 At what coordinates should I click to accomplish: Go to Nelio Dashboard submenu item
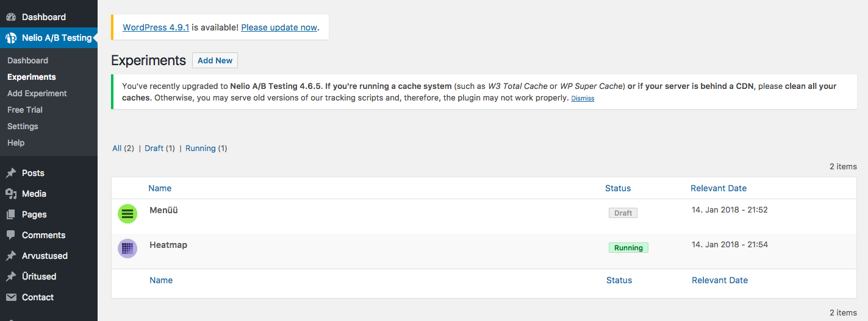[x=27, y=60]
